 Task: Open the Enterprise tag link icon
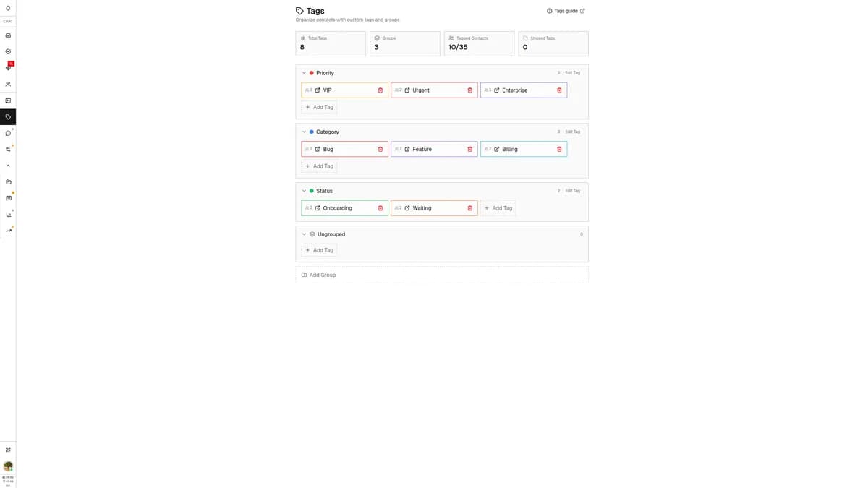point(496,90)
